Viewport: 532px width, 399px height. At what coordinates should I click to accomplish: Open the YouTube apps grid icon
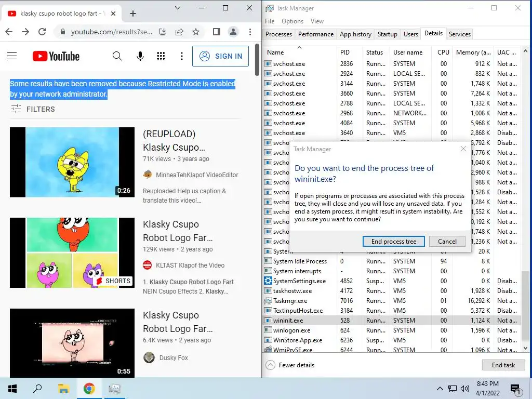[x=161, y=56]
